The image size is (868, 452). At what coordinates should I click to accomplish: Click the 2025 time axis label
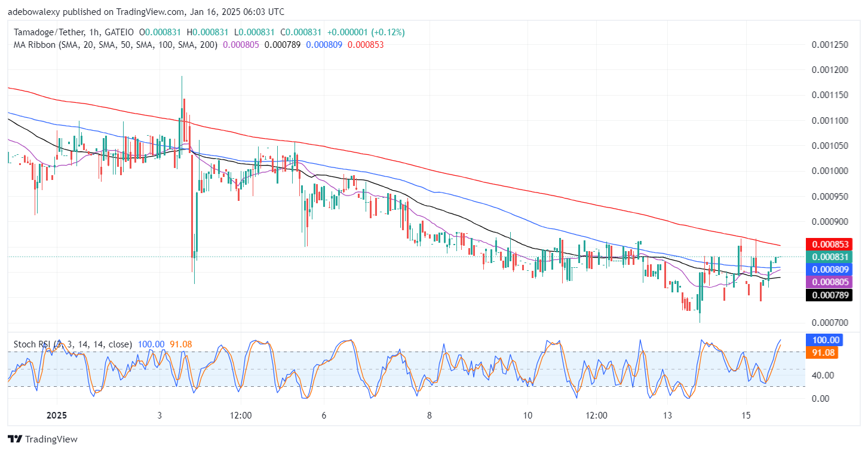click(x=56, y=416)
